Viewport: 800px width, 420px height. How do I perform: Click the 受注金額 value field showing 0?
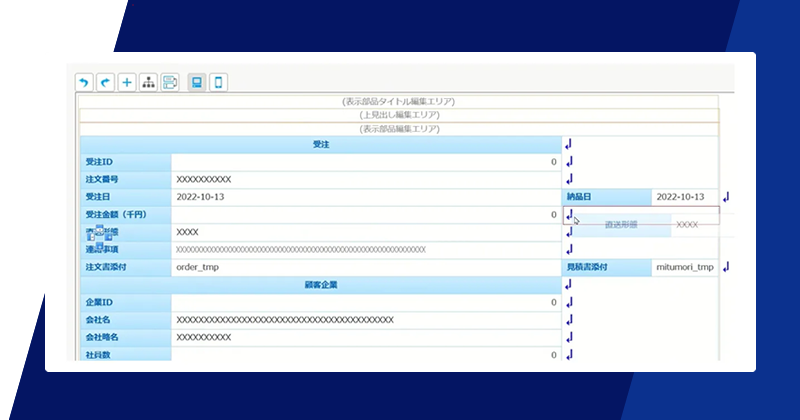pyautogui.click(x=366, y=214)
